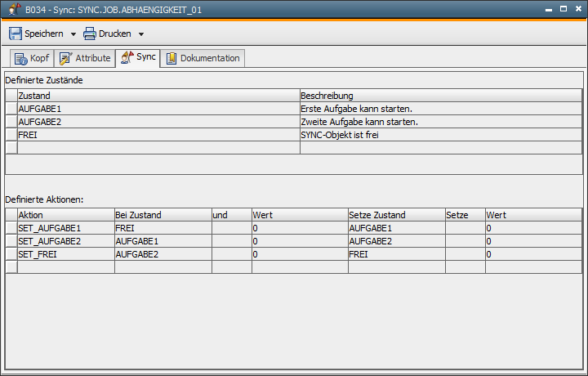The width and height of the screenshot is (588, 376).
Task: Open the Dokumentation tab
Action: (x=203, y=58)
